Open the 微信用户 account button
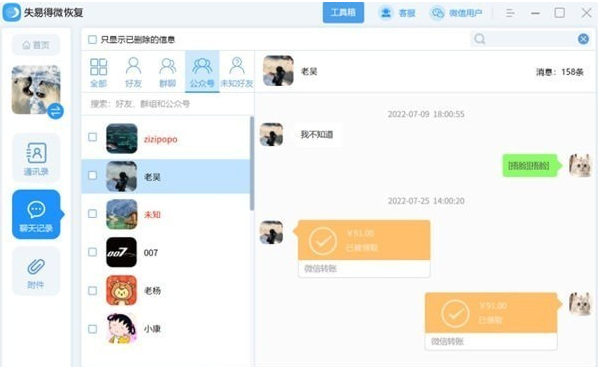601x367 pixels. tap(456, 13)
